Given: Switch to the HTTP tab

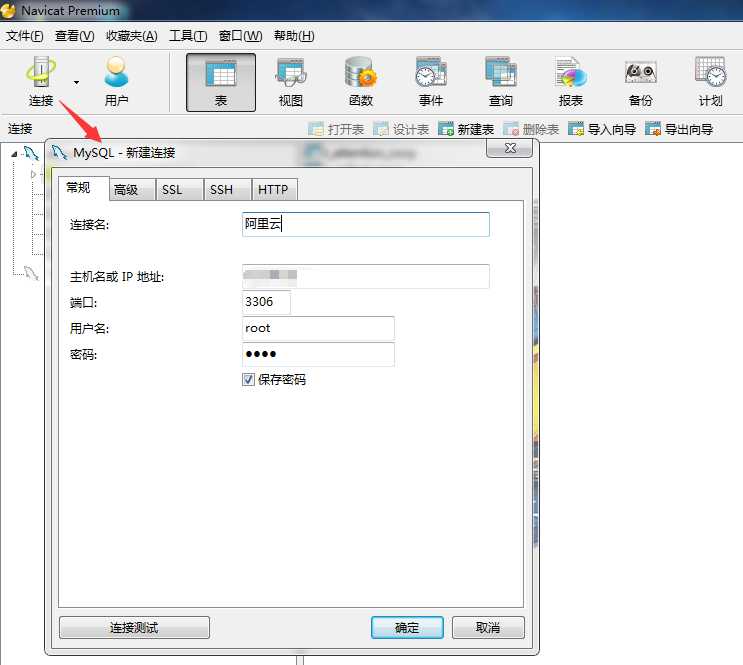Looking at the screenshot, I should 273,190.
